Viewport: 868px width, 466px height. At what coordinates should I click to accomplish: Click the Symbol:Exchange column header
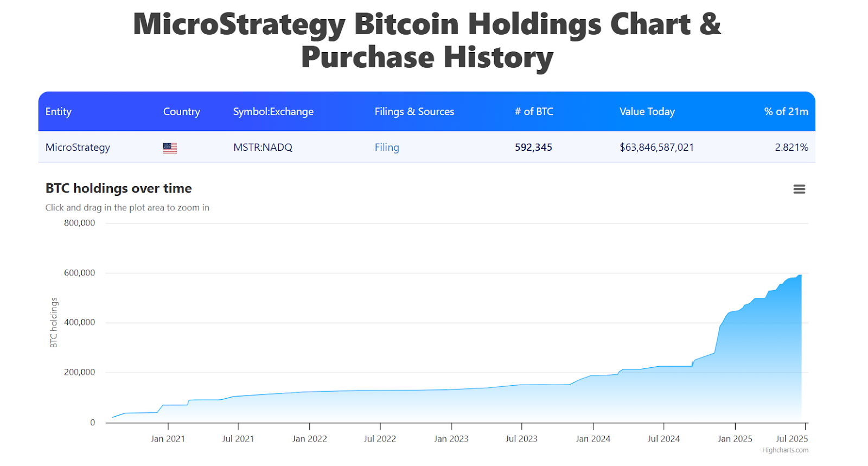[x=273, y=112]
